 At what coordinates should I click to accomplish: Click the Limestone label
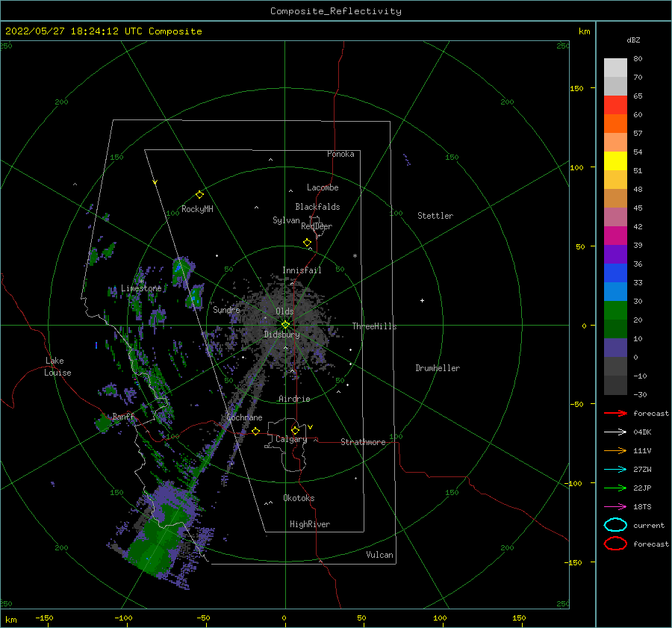141,288
